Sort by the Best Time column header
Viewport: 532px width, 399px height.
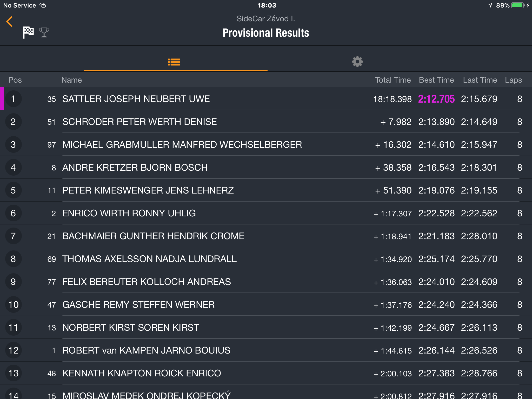tap(436, 80)
